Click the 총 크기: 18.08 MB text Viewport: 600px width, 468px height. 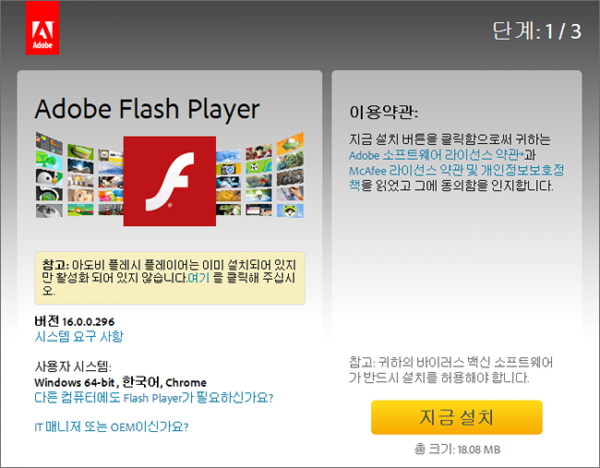pos(457,449)
